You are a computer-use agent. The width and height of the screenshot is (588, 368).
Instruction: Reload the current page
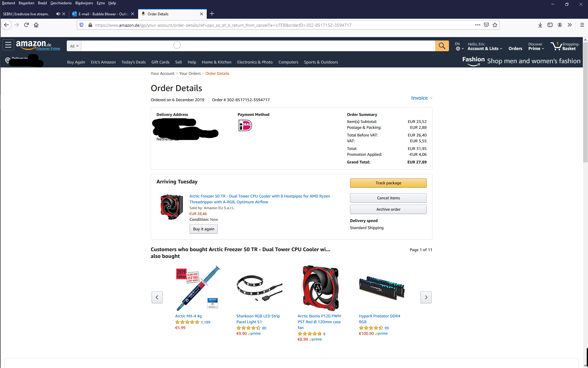tap(26, 25)
